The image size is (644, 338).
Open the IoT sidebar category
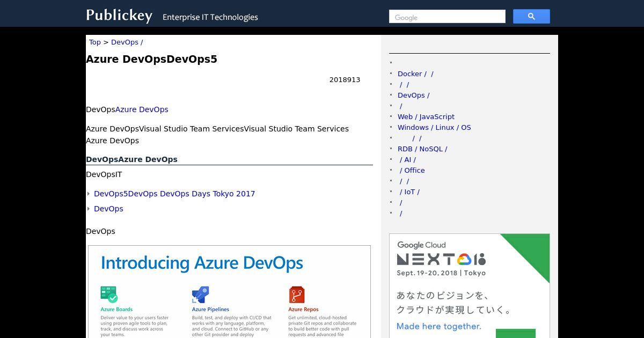coord(409,192)
